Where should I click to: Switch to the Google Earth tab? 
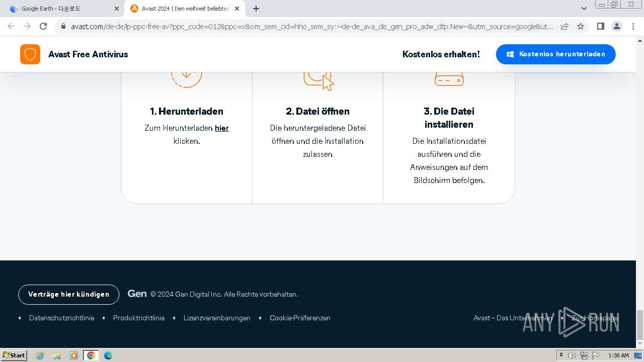point(63,9)
